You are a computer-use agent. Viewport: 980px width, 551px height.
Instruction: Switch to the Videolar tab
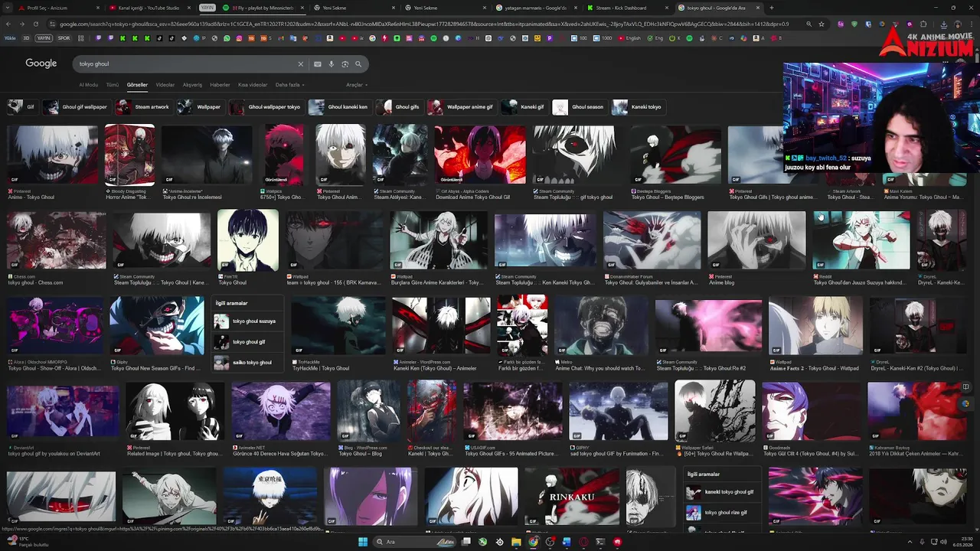(165, 85)
